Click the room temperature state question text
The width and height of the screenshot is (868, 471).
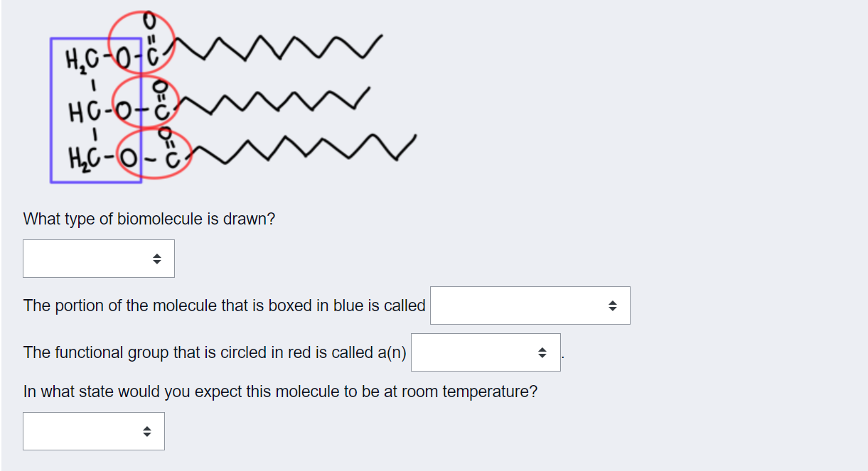click(x=280, y=391)
